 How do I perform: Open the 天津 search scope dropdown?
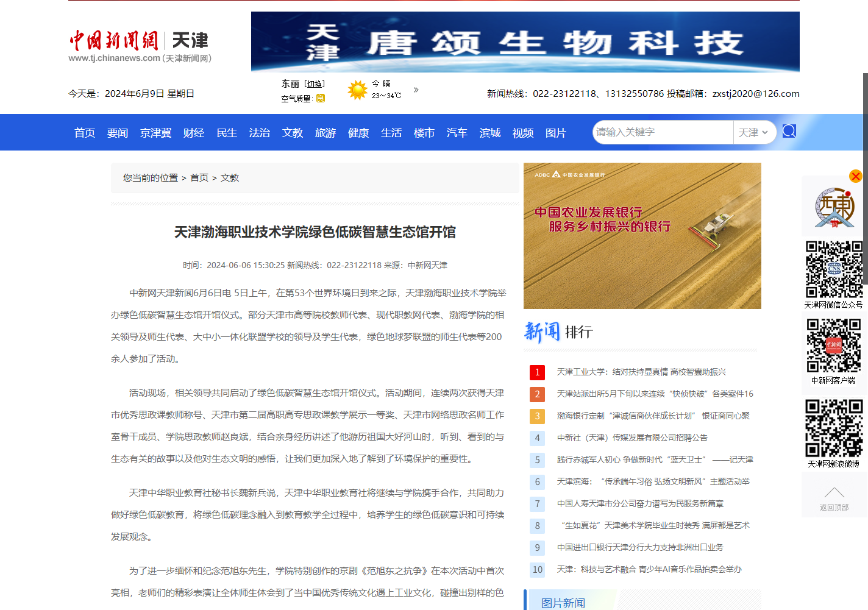coord(753,132)
